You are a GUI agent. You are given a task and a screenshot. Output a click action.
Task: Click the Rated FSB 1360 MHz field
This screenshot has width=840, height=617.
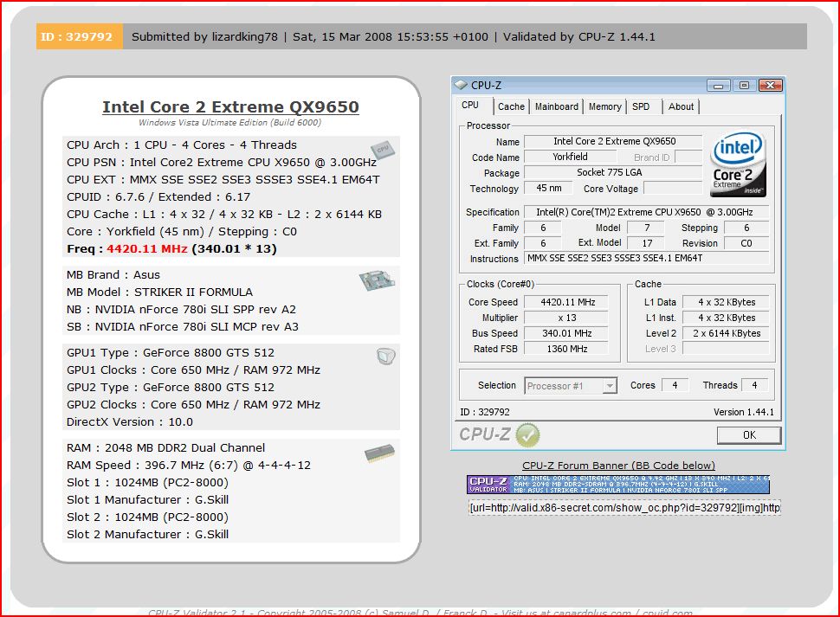click(x=567, y=349)
